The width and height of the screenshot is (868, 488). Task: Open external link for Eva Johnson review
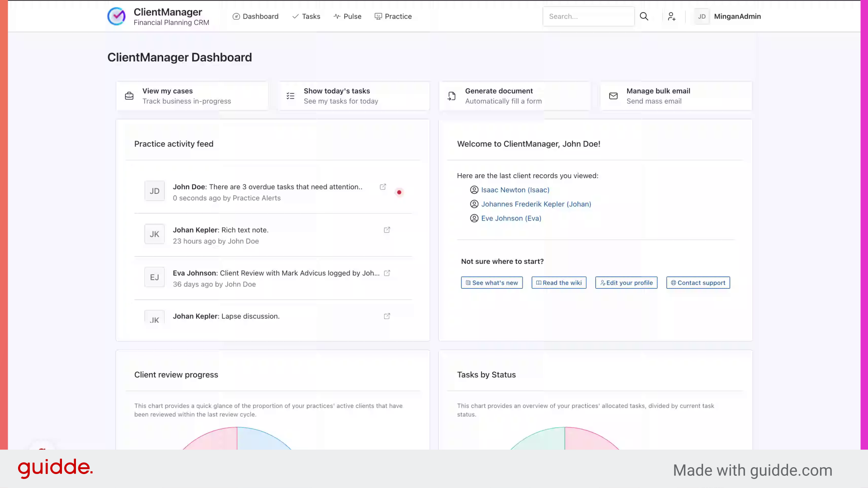pos(387,273)
